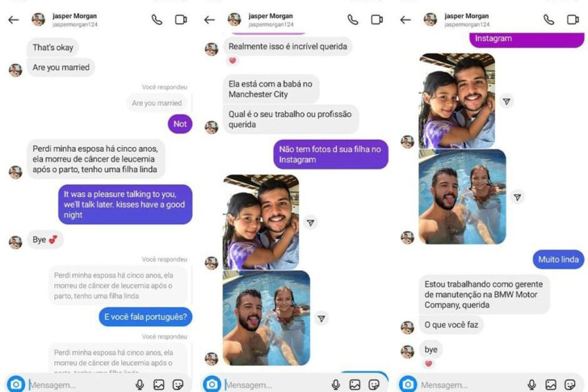Image resolution: width=588 pixels, height=392 pixels.
Task: Open jasper Morgan's profile from the left header name
Action: tap(75, 16)
